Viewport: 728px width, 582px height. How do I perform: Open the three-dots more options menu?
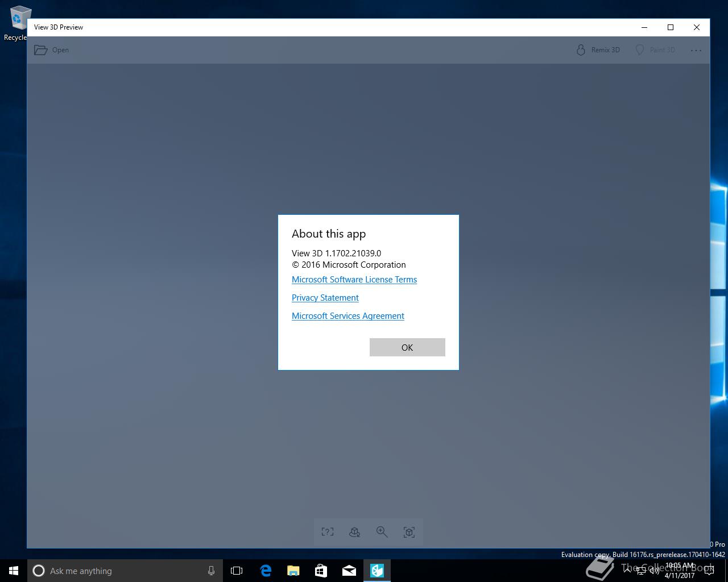coord(696,50)
